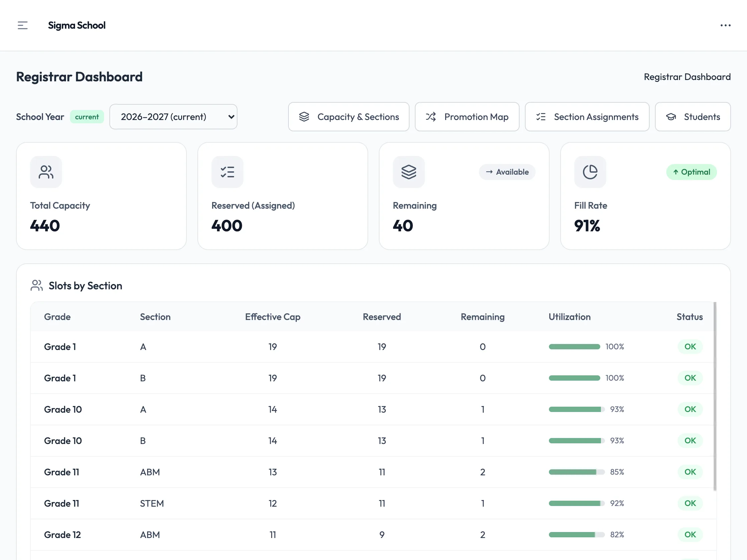The image size is (747, 560).
Task: Click the shuffle icon in Promotion Map
Action: pos(431,117)
